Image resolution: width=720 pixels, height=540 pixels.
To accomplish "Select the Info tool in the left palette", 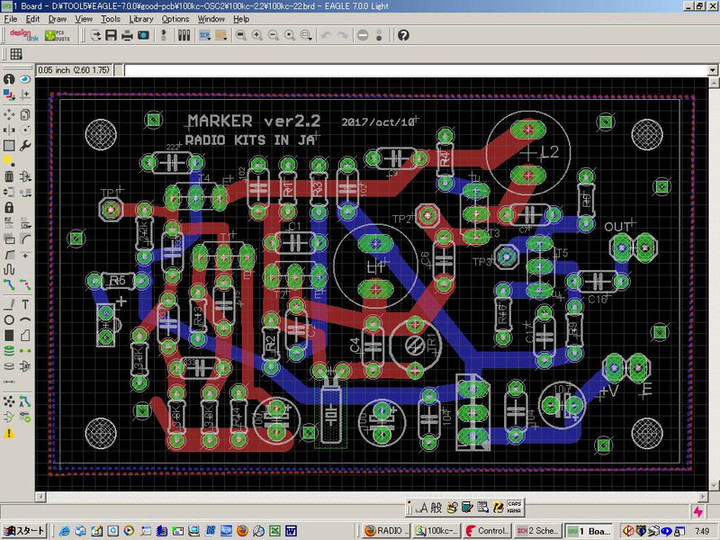I will pyautogui.click(x=9, y=79).
